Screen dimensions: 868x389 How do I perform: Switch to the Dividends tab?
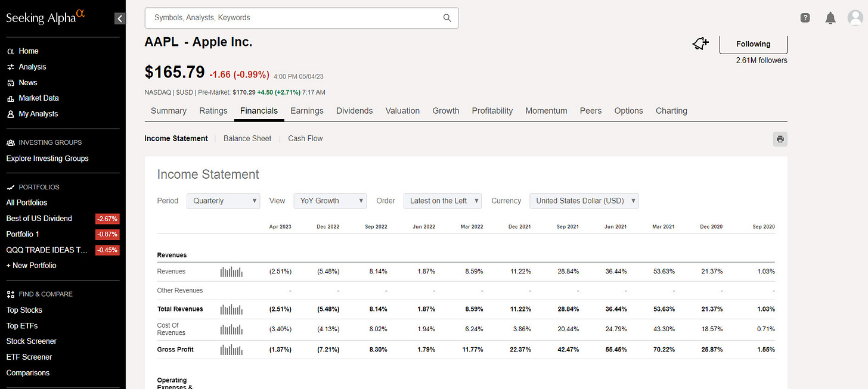coord(355,111)
